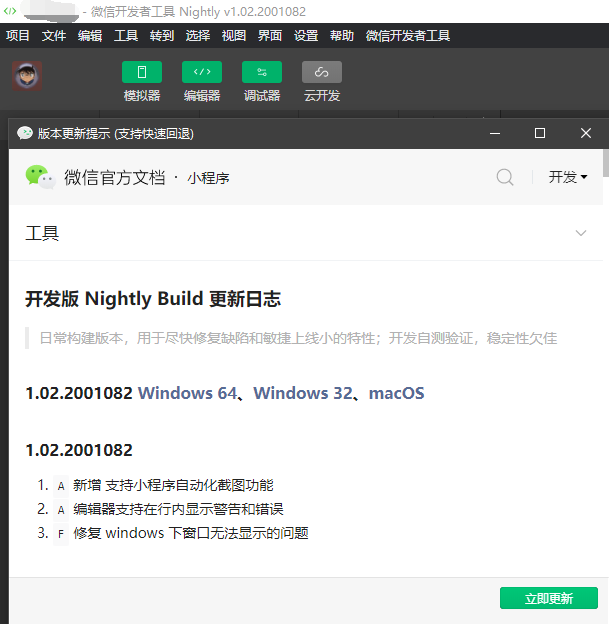Image resolution: width=609 pixels, height=624 pixels.
Task: Expand the 工具 section chevron
Action: pyautogui.click(x=581, y=233)
